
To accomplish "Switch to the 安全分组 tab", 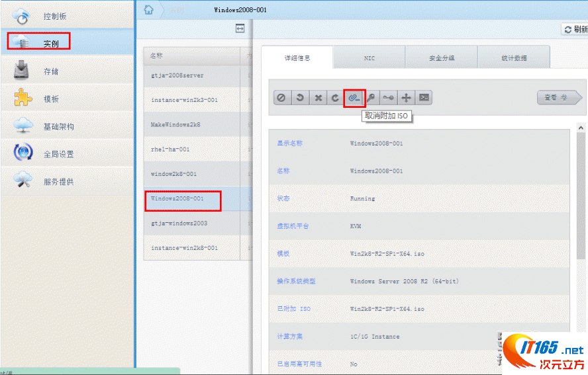I will [x=442, y=58].
